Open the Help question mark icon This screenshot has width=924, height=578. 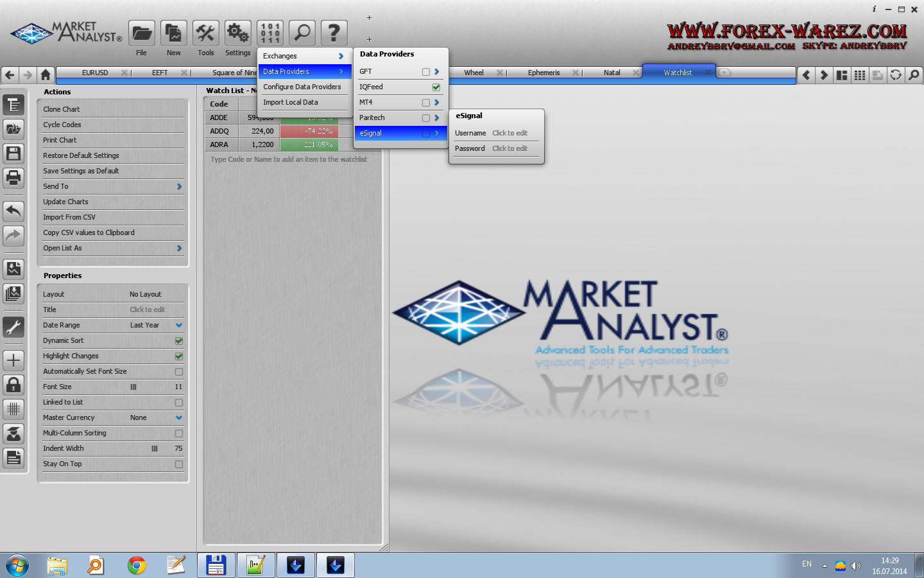click(334, 33)
